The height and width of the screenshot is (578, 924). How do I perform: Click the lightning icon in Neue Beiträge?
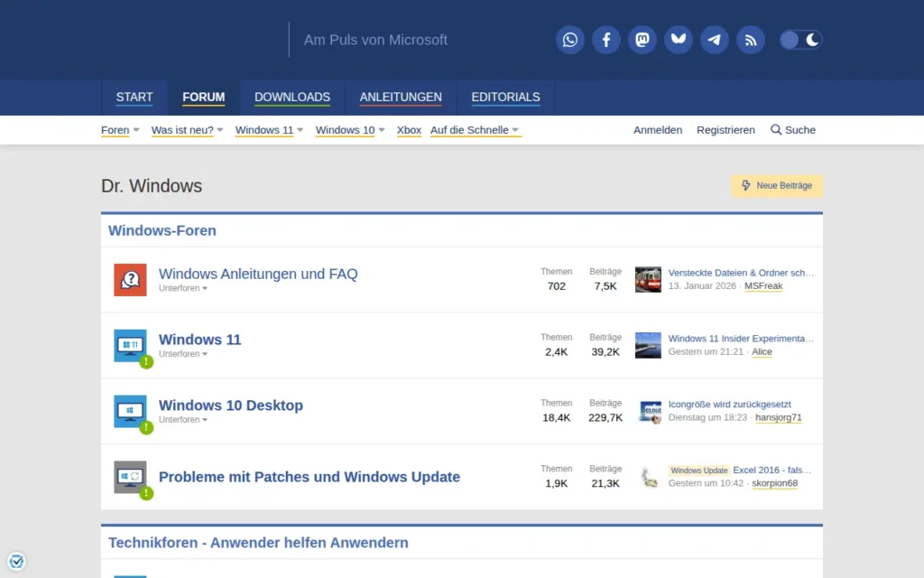746,185
